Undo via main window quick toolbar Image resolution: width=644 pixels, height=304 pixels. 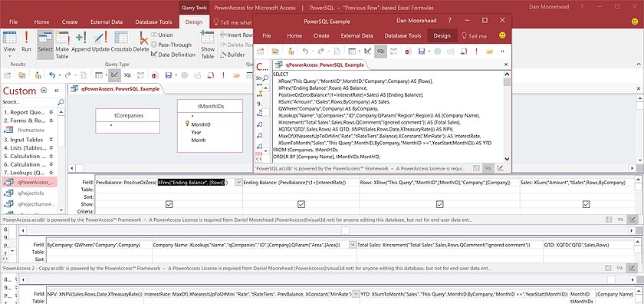tap(52, 75)
